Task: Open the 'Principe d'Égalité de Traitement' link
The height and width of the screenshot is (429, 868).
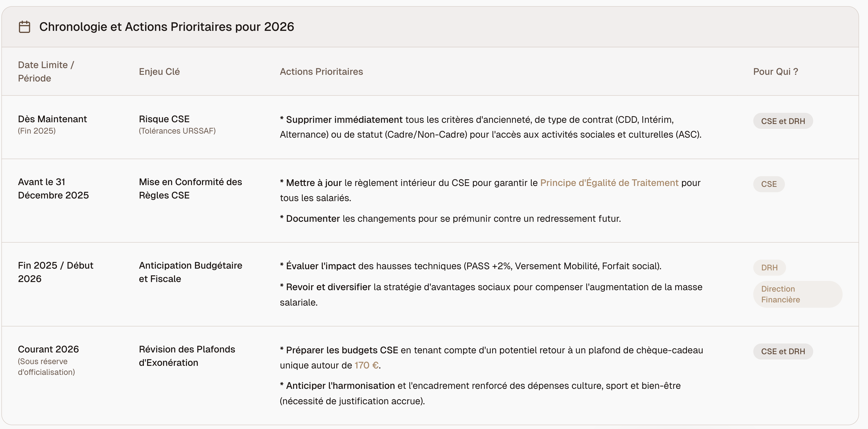Action: (x=609, y=183)
